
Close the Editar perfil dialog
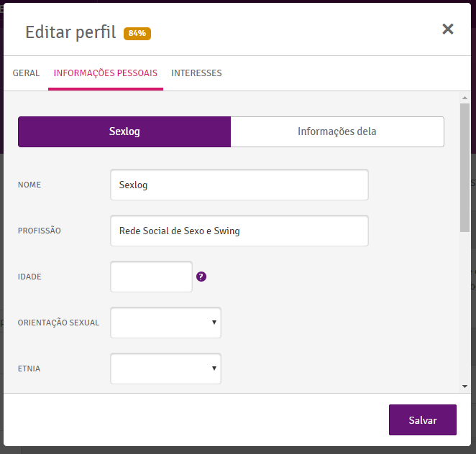(x=448, y=29)
